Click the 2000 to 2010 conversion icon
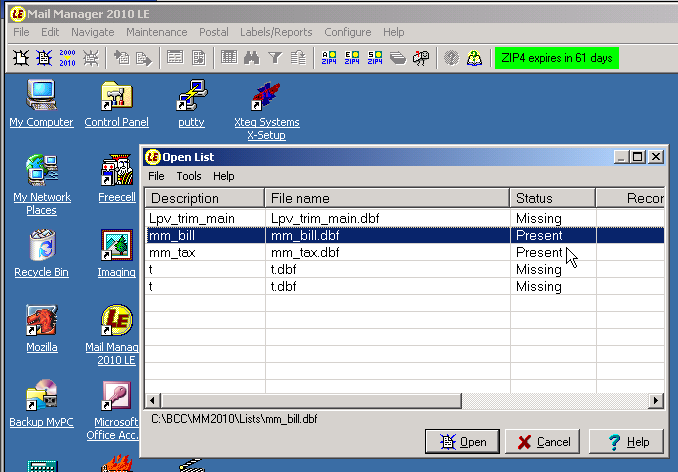 point(67,58)
